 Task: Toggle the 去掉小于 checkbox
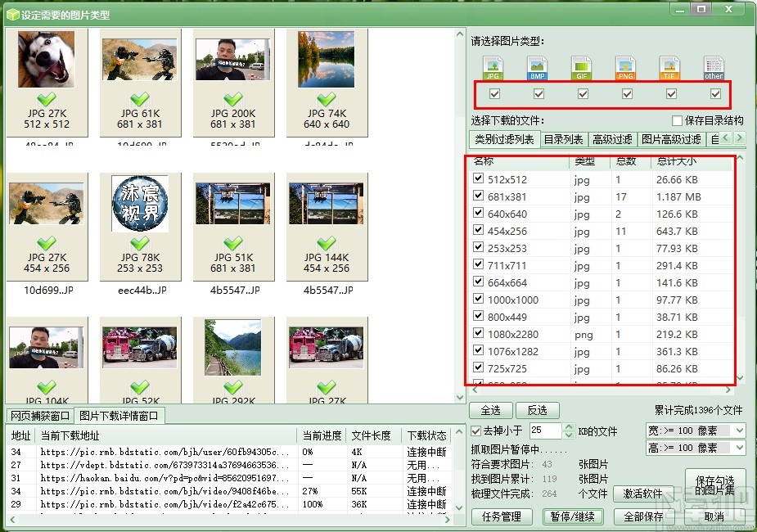click(476, 431)
